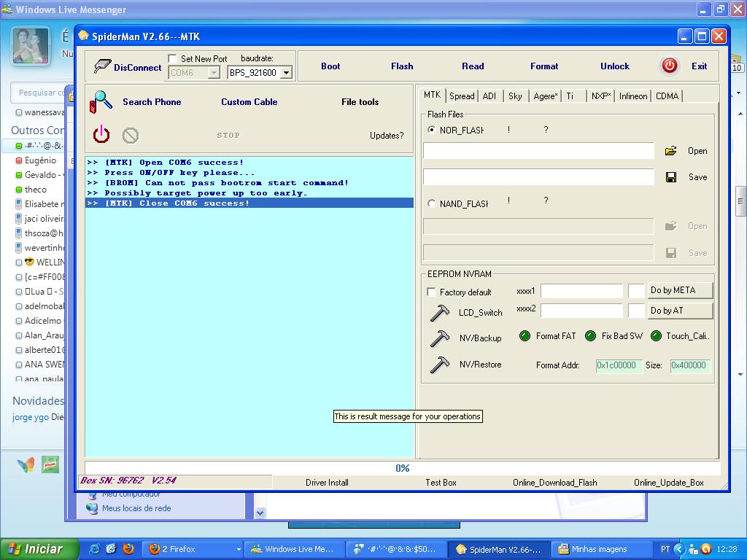Select the highlighted Close COM6 success log line
Image resolution: width=747 pixels, height=560 pixels.
point(249,203)
